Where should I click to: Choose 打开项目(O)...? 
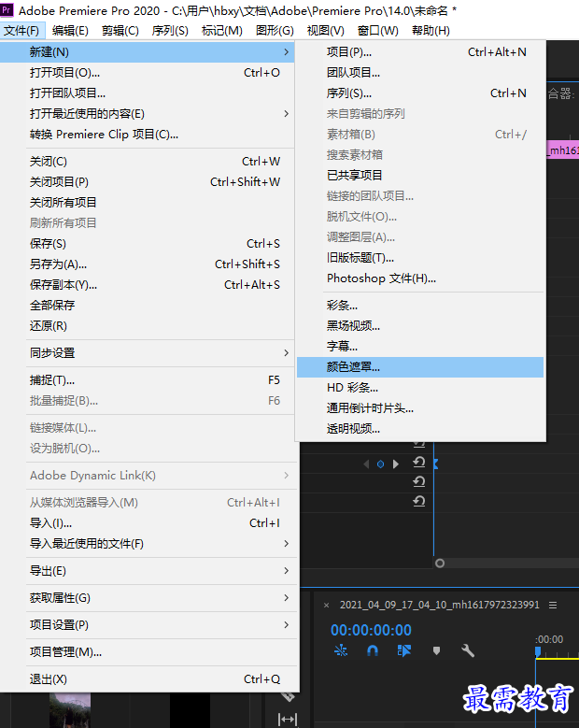(148, 73)
